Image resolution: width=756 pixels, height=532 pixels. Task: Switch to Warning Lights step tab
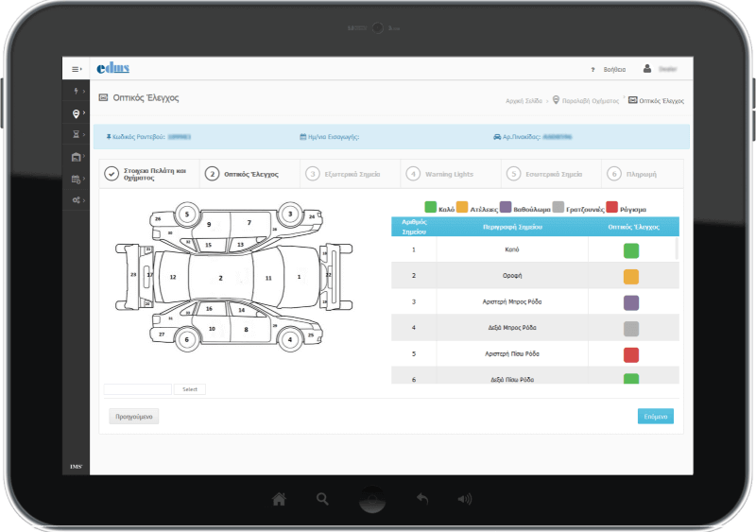click(449, 174)
